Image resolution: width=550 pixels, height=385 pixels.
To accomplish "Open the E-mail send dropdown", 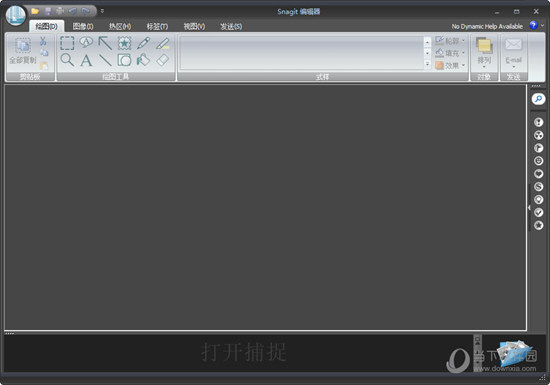I will 514,53.
